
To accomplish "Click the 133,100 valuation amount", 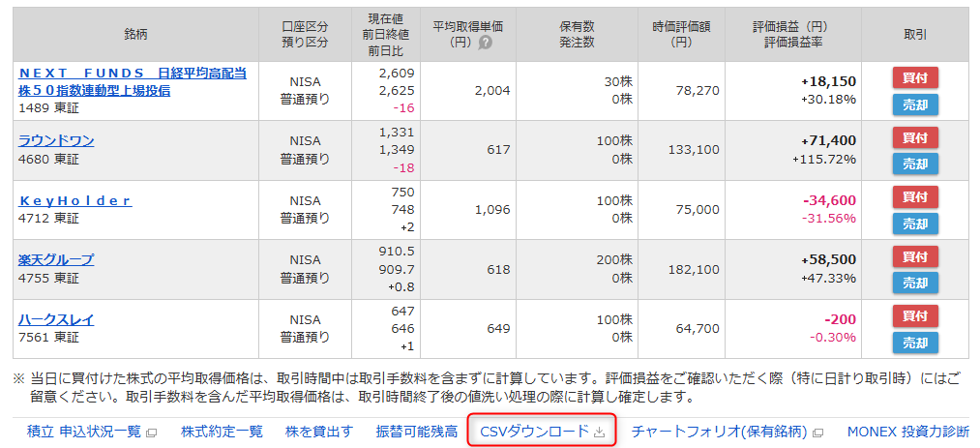I will tap(694, 150).
